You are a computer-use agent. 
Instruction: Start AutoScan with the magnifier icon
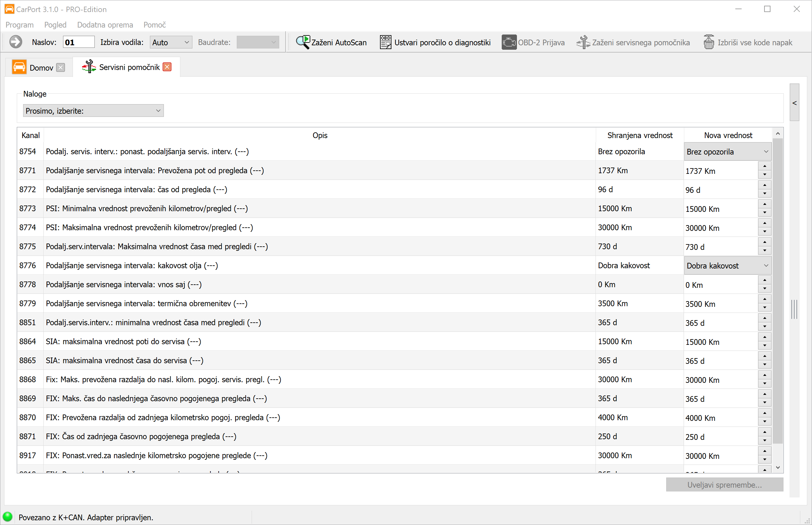(303, 42)
